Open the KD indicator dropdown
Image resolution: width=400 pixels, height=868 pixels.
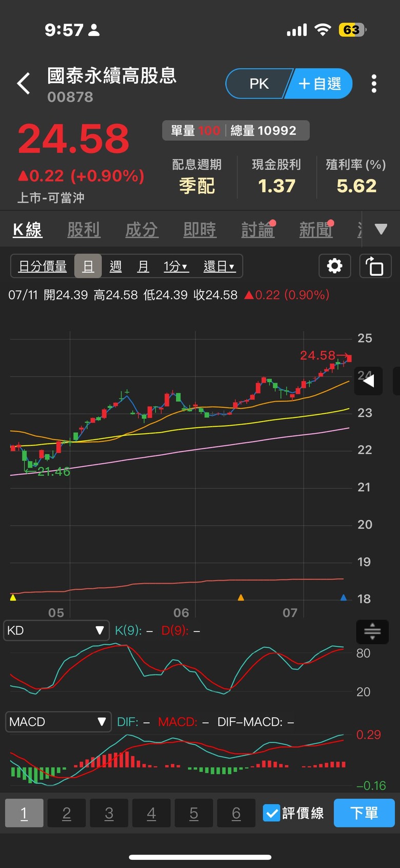coord(56,630)
